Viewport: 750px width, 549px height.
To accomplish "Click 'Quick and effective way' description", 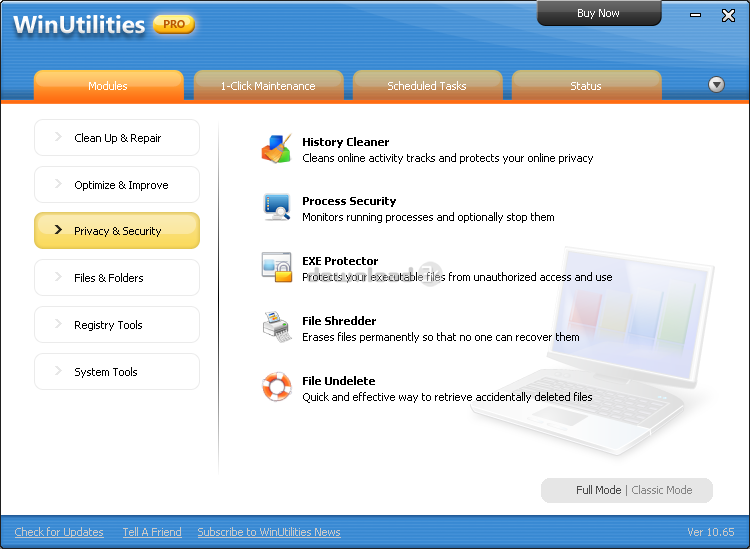I will [x=447, y=397].
